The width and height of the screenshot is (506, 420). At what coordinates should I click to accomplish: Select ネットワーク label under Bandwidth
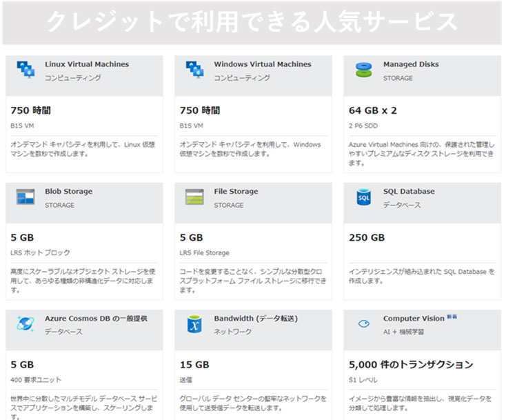pyautogui.click(x=233, y=332)
